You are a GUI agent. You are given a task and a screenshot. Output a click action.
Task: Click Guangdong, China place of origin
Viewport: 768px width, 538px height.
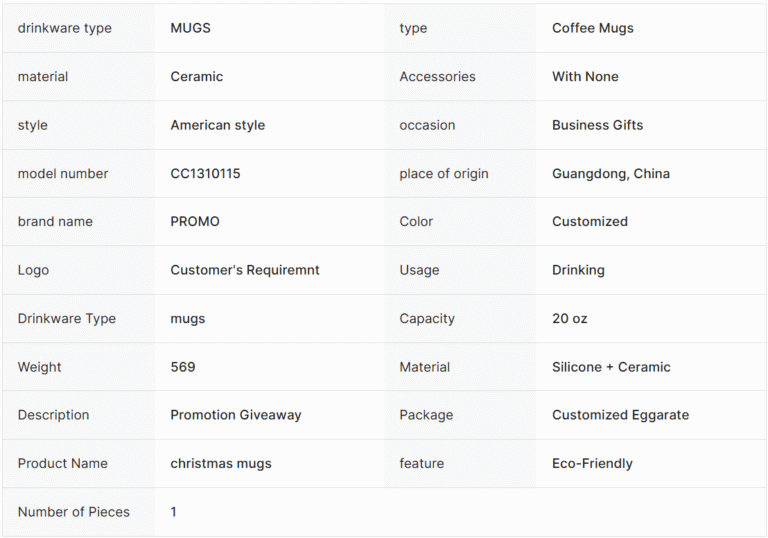pos(610,173)
